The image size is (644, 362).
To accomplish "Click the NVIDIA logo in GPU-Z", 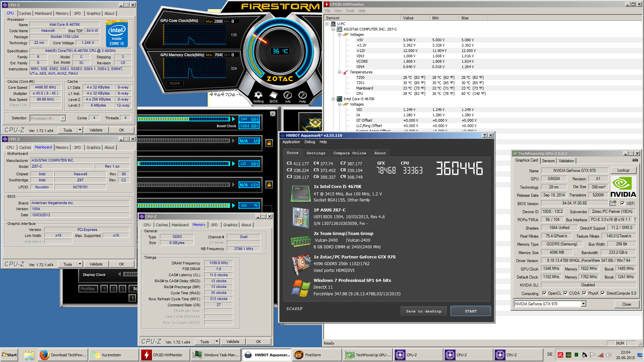I will click(x=623, y=187).
